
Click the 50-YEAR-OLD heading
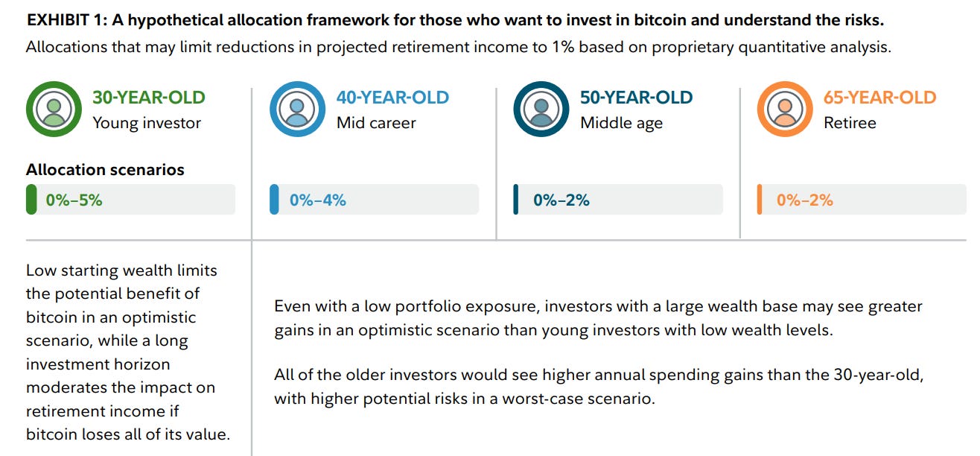point(636,98)
